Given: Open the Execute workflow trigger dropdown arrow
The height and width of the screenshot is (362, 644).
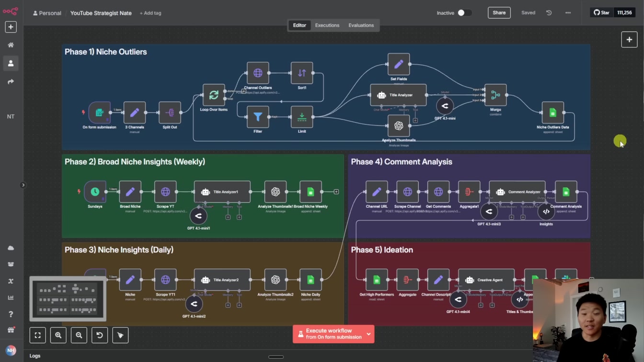Looking at the screenshot, I should 369,334.
